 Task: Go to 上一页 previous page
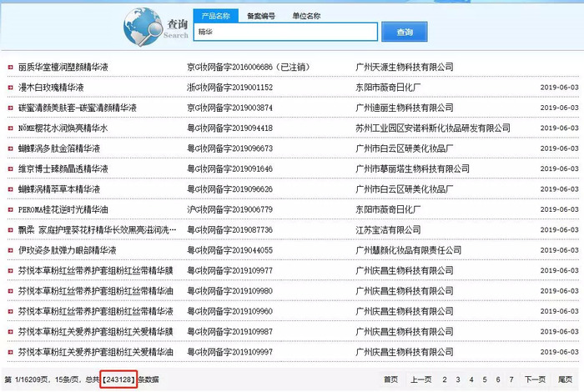(421, 379)
